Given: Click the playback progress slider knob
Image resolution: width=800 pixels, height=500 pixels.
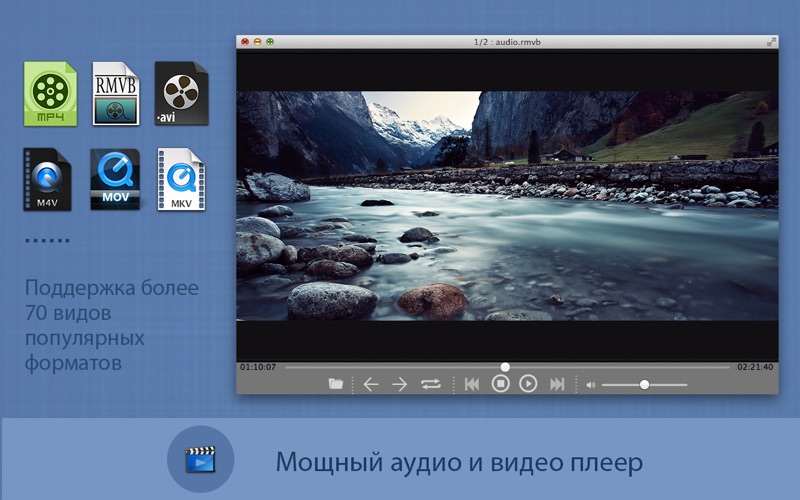Looking at the screenshot, I should (x=505, y=367).
